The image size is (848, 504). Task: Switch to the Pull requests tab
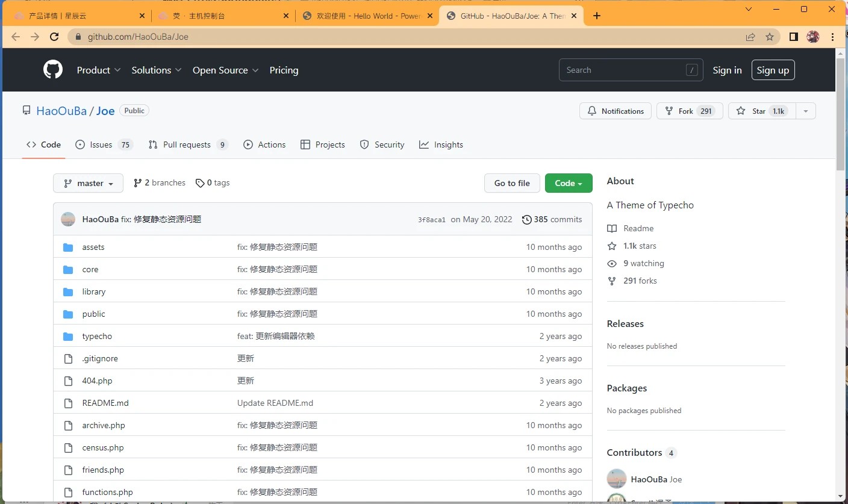click(187, 145)
